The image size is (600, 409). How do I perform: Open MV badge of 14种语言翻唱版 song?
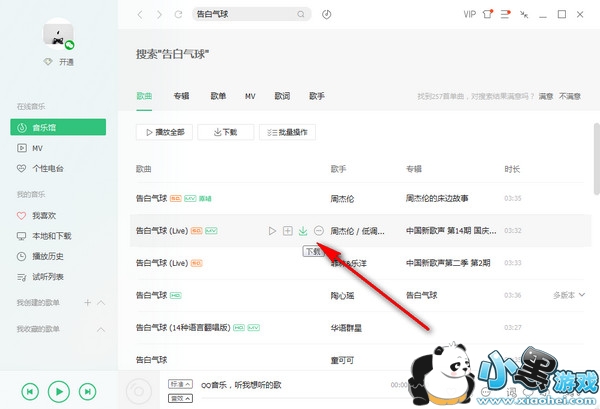(254, 328)
